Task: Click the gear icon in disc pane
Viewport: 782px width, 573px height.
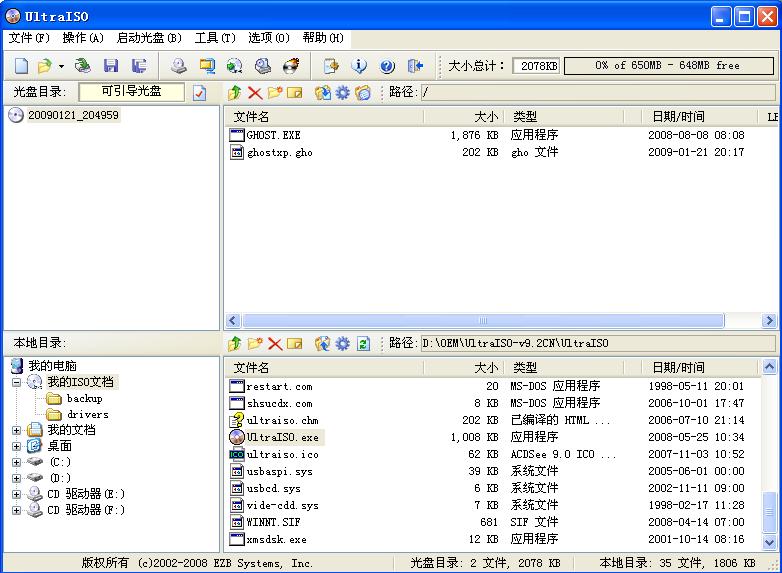Action: (x=343, y=92)
